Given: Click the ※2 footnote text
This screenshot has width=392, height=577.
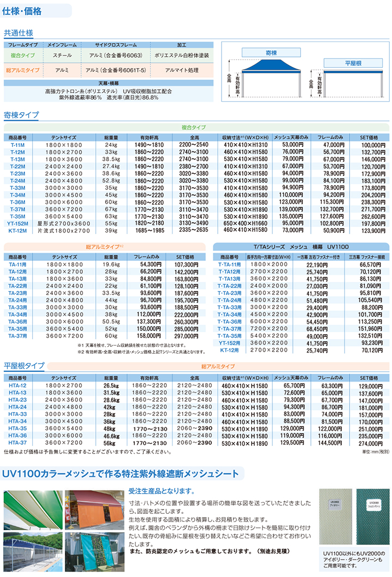Looking at the screenshot, I should 141,352.
